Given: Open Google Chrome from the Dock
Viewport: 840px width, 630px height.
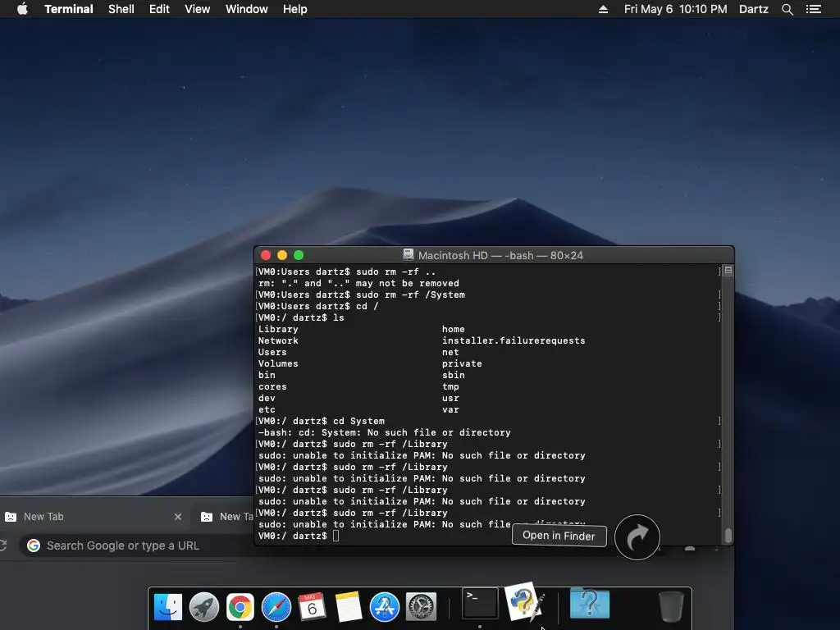Looking at the screenshot, I should pos(240,607).
